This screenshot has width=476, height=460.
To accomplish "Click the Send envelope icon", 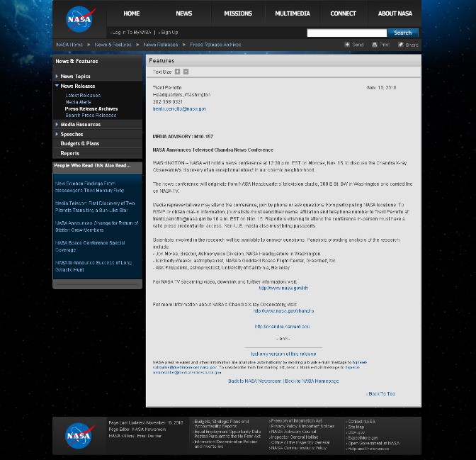I will coord(347,45).
